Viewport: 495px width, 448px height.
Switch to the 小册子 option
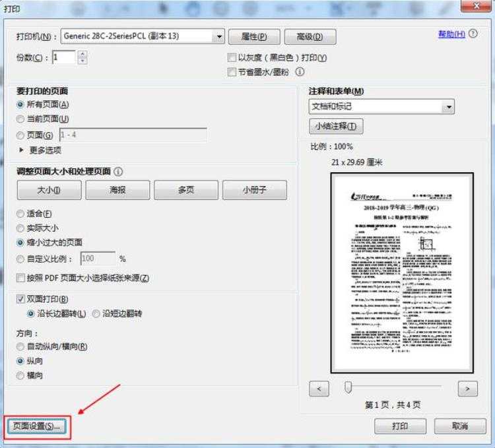(x=254, y=190)
